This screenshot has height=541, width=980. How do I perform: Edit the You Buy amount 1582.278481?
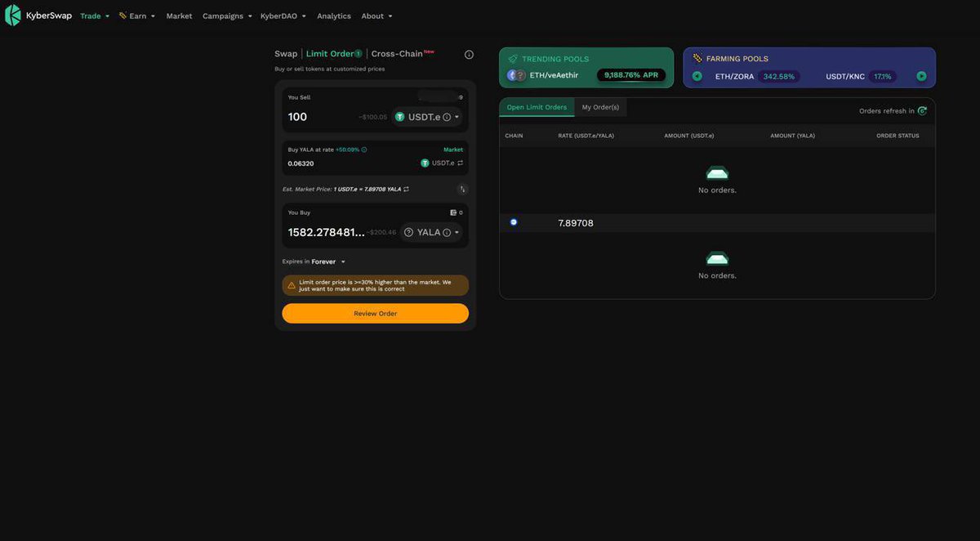coord(326,232)
